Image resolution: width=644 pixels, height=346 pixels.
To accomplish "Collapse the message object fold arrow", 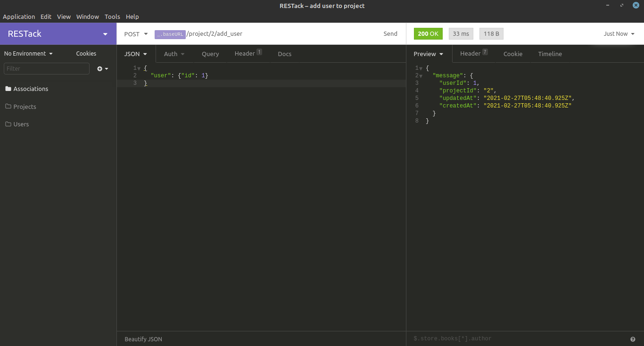I will click(x=421, y=76).
